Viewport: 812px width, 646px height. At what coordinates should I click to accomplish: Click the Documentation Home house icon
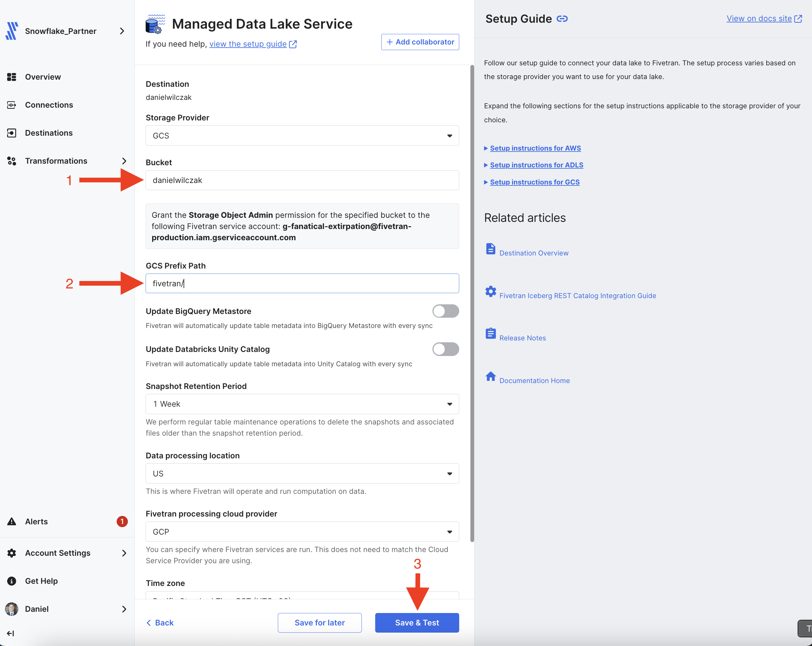(490, 376)
